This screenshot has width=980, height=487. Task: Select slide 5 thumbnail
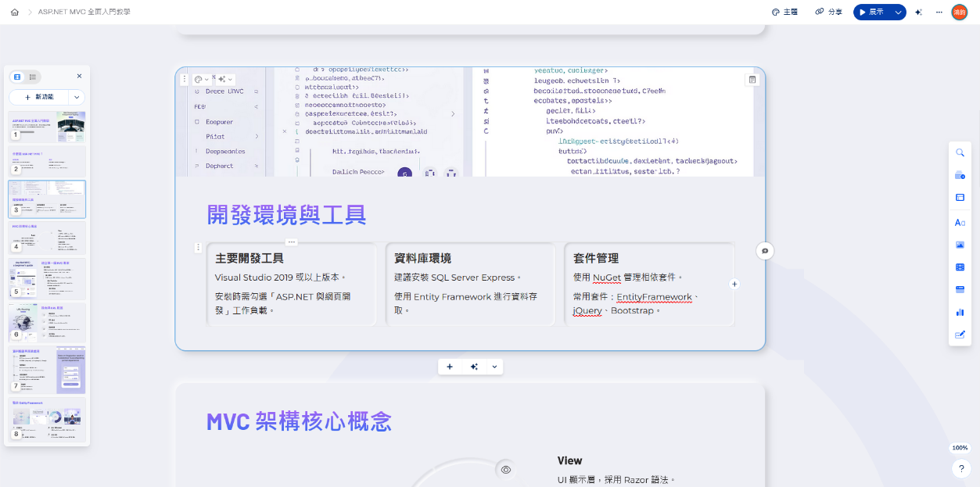coord(47,278)
